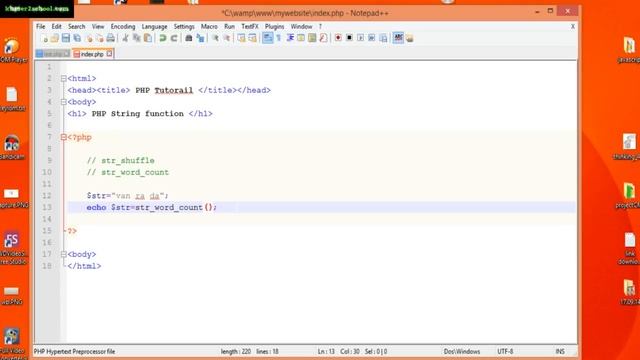Undo last edit with green Undo arrow
The image size is (640, 360).
click(162, 38)
